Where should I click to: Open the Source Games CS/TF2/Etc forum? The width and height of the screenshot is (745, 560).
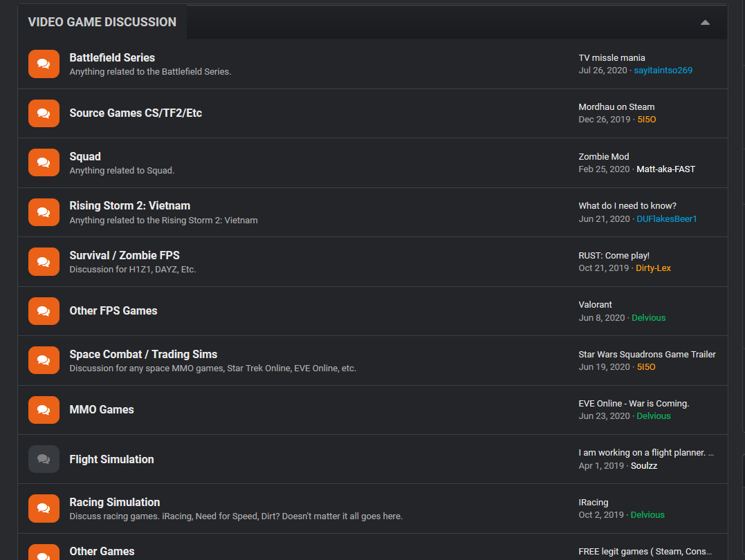point(136,113)
